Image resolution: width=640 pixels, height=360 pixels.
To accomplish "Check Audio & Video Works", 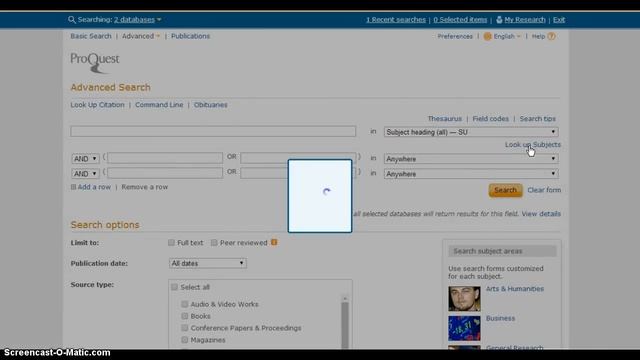I will [184, 304].
